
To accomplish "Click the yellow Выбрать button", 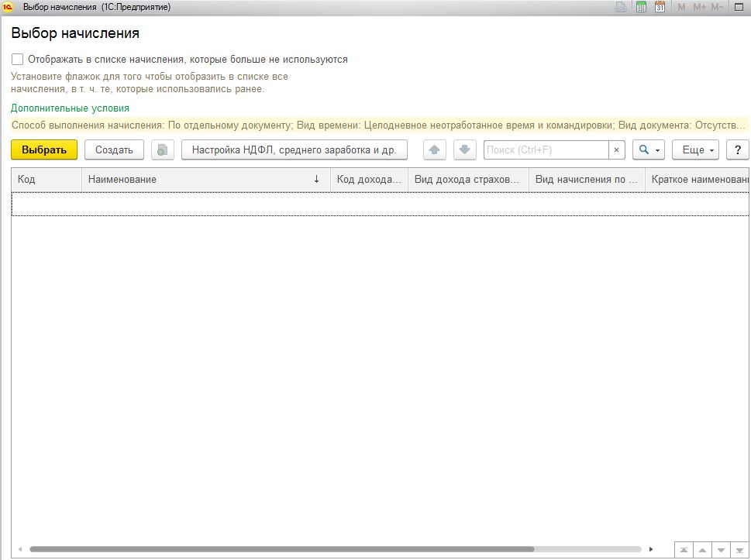I will [44, 149].
